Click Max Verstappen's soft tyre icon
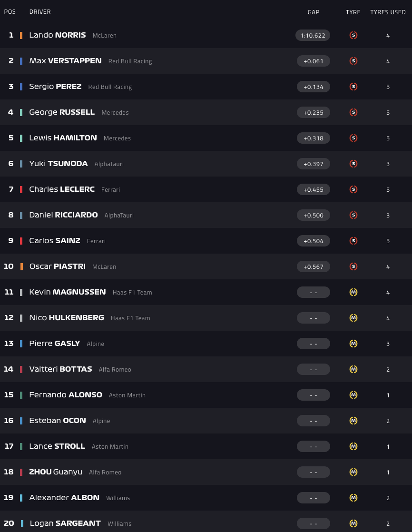This screenshot has width=412, height=532. click(353, 61)
